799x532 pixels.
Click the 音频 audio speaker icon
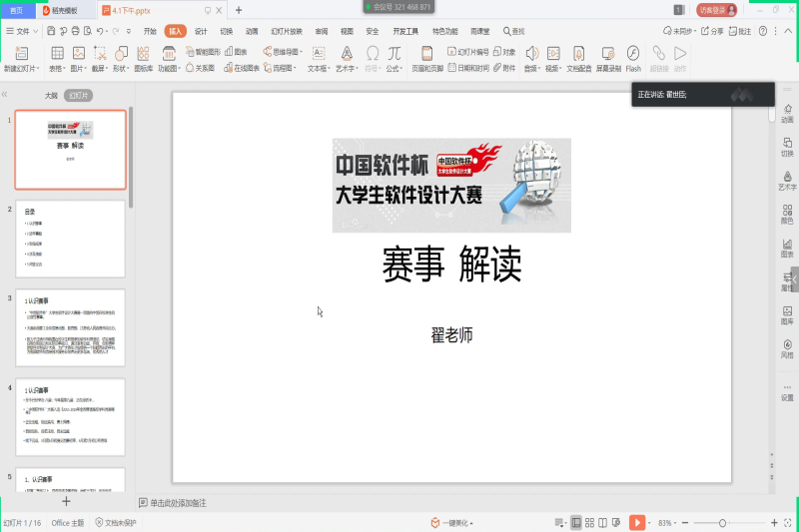pos(531,54)
